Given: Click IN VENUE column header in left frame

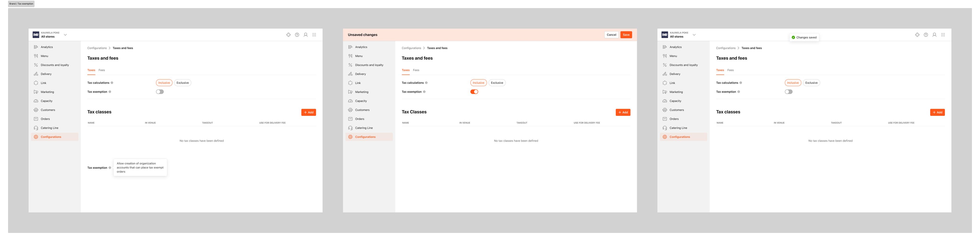Looking at the screenshot, I should pyautogui.click(x=150, y=123).
